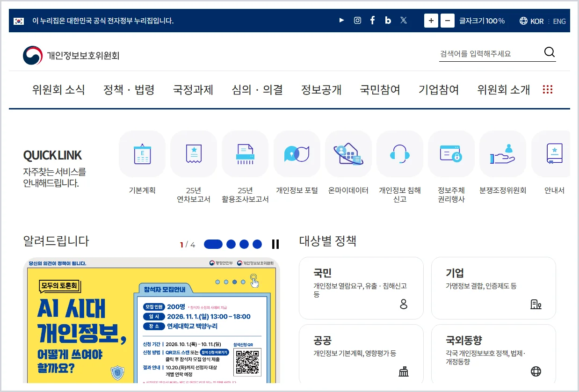Screen dimensions: 579x392
Task: Click the 기본계획 quick link icon
Action: [x=142, y=154]
